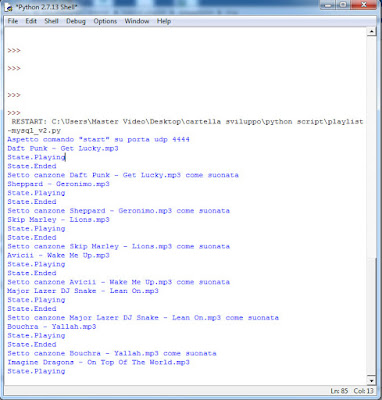Minimize the Python Shell window
The image size is (382, 400).
[x=328, y=5]
